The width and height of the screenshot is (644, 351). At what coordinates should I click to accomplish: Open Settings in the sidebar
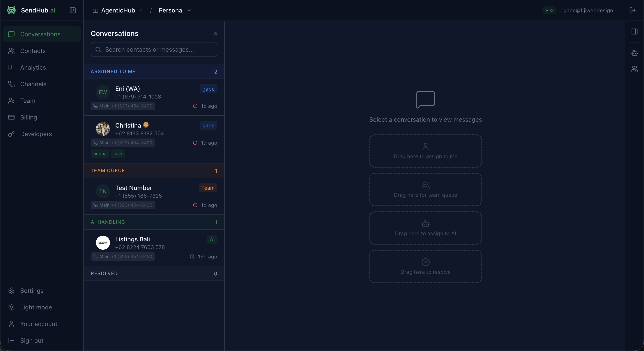(x=41, y=290)
